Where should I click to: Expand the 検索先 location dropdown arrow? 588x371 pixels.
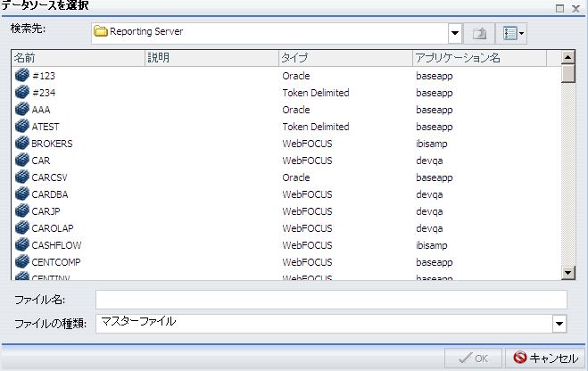[x=455, y=33]
